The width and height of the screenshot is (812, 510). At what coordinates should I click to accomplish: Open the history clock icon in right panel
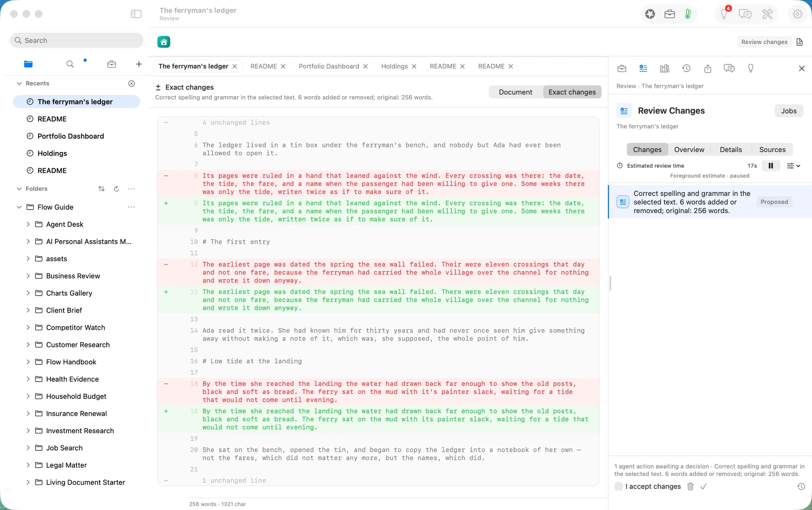[686, 68]
